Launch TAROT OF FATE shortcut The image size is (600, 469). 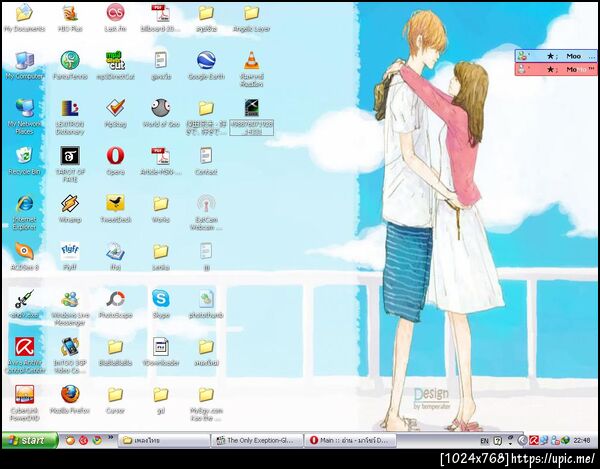[70, 164]
